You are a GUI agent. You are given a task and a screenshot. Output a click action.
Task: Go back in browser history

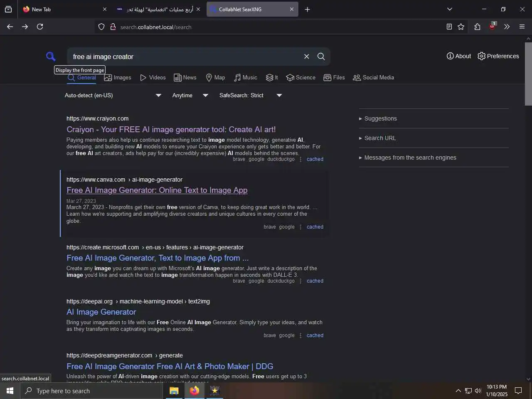tap(10, 27)
